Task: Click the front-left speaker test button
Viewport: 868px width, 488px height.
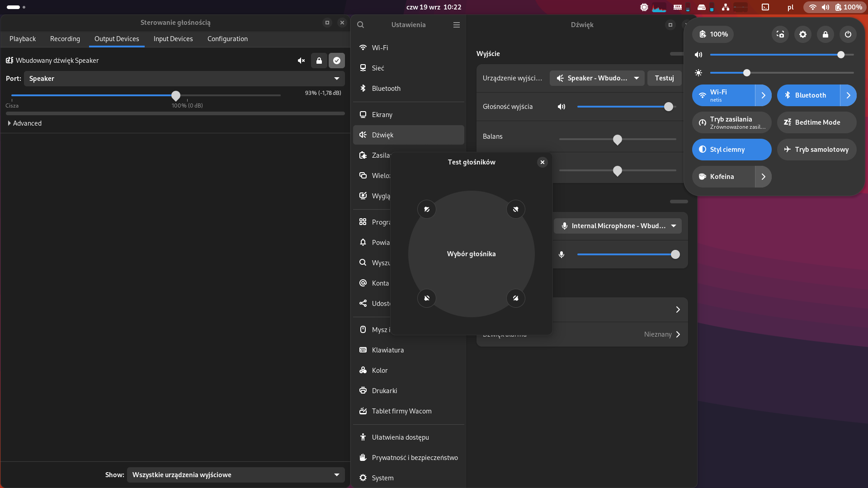Action: [427, 209]
